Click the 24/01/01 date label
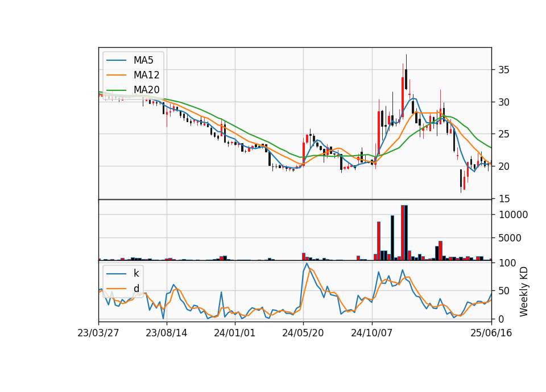Image resolution: width=546 pixels, height=392 pixels. coord(235,333)
